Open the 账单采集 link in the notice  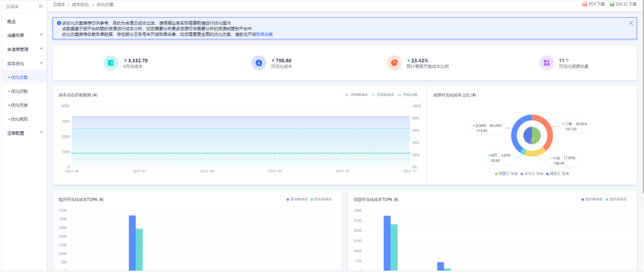265,35
